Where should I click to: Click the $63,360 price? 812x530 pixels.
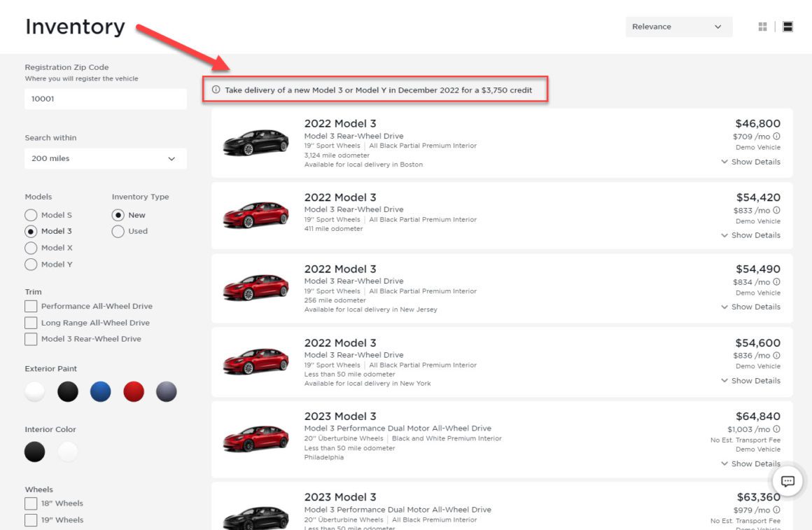pos(759,497)
